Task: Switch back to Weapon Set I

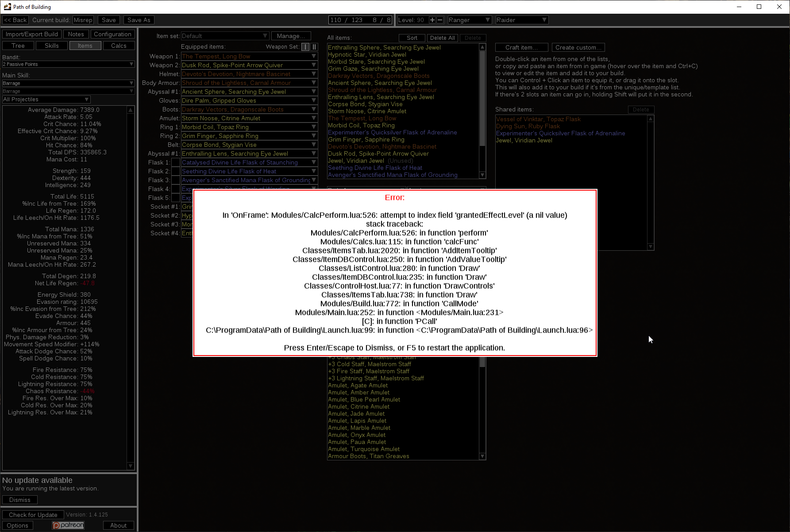Action: click(305, 46)
